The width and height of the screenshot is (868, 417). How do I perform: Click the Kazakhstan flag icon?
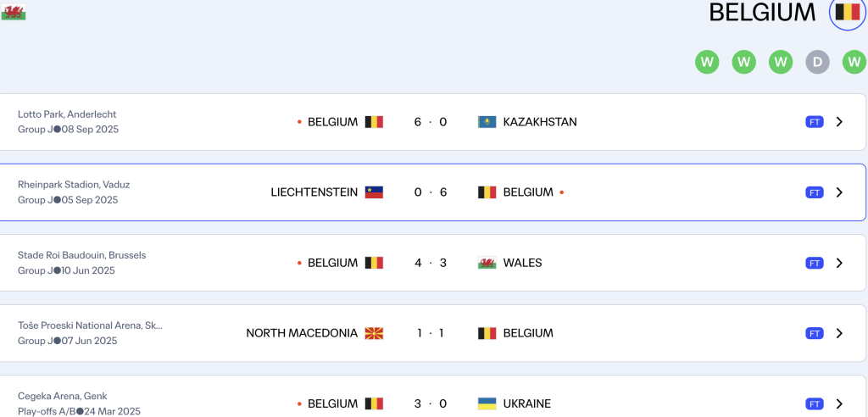pyautogui.click(x=487, y=122)
